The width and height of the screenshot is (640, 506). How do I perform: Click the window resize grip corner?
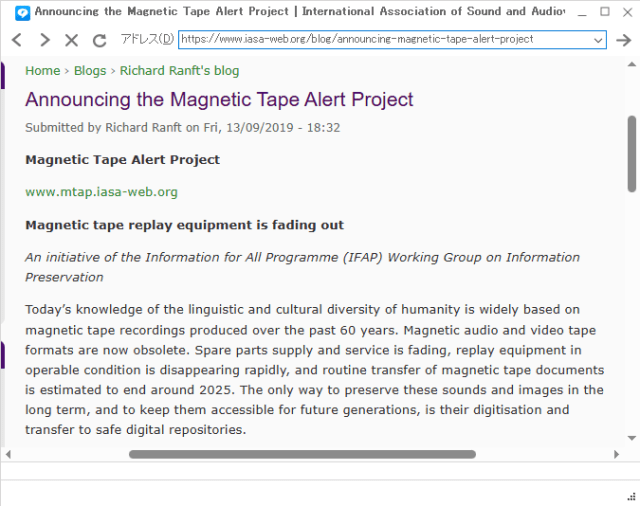[x=631, y=496]
